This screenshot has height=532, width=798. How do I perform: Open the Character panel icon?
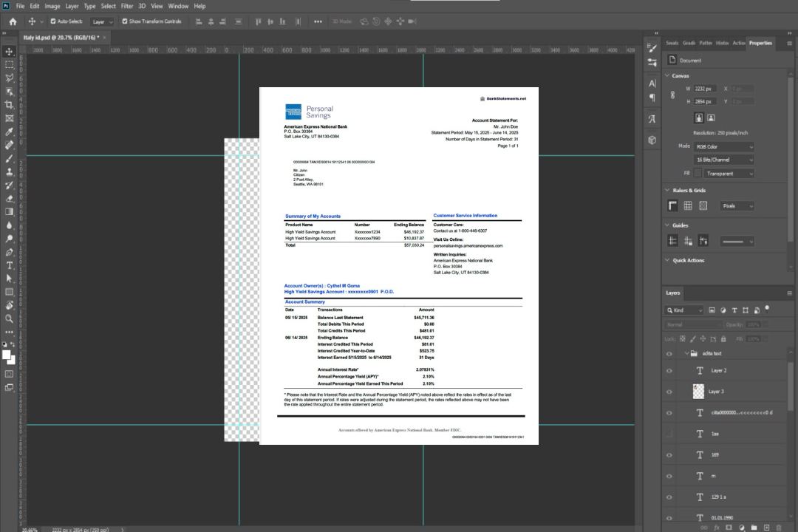point(652,83)
